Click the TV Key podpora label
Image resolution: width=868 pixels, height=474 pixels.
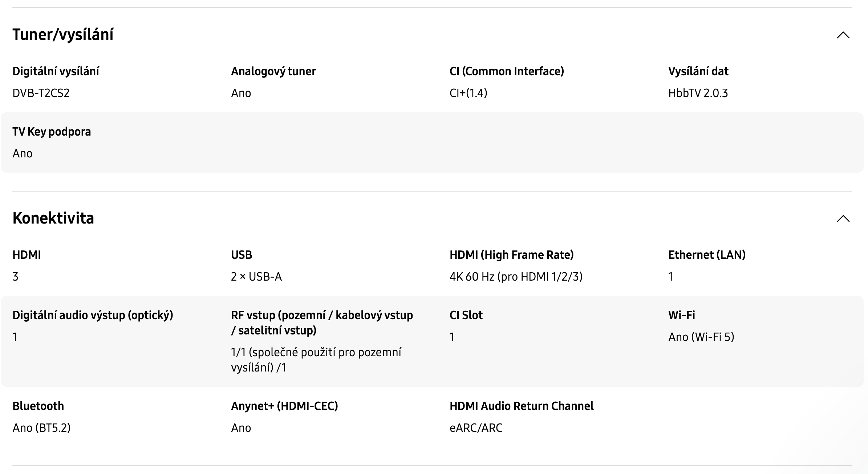point(52,132)
